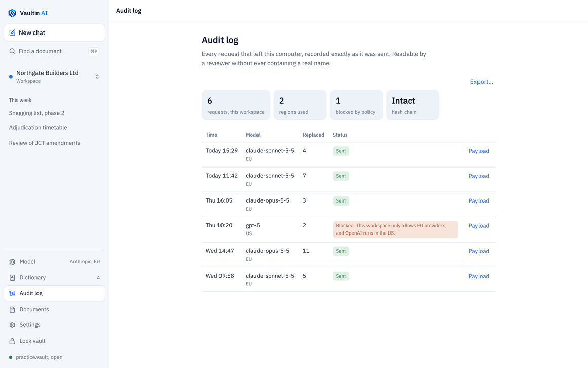Screen dimensions: 588x368
Task: Click the Replaced column header
Action: [x=313, y=135]
